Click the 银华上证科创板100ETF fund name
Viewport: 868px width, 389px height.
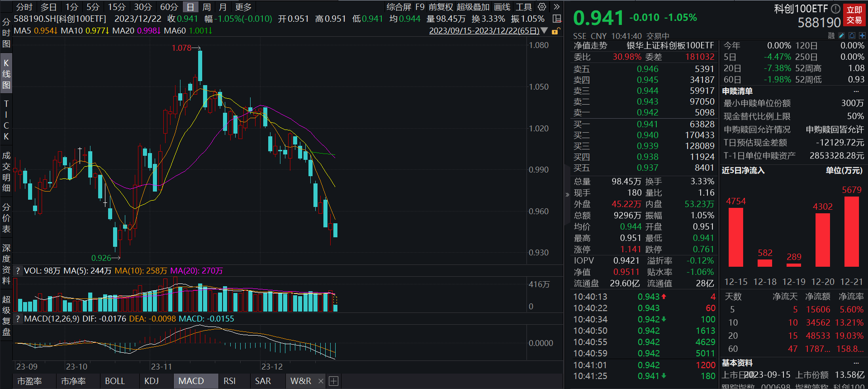[x=670, y=46]
